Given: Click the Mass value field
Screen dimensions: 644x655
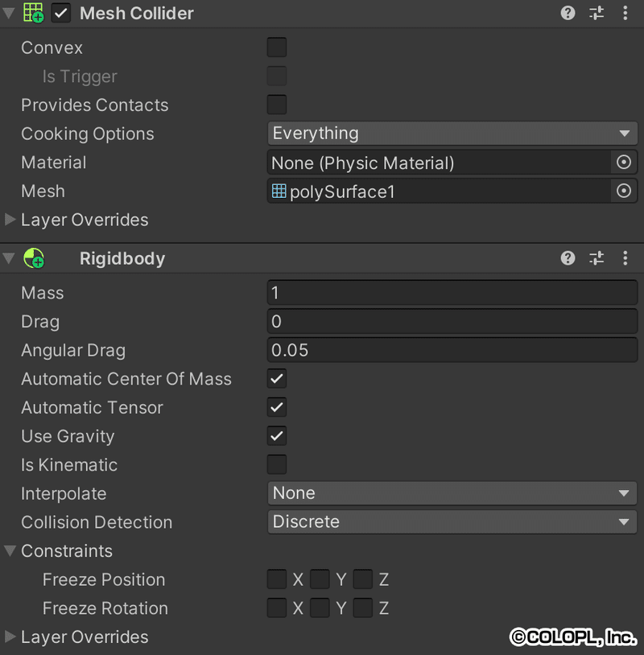Looking at the screenshot, I should (452, 293).
